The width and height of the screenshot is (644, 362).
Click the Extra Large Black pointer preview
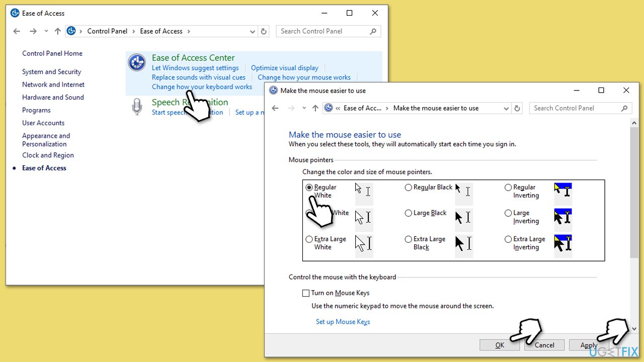click(464, 246)
